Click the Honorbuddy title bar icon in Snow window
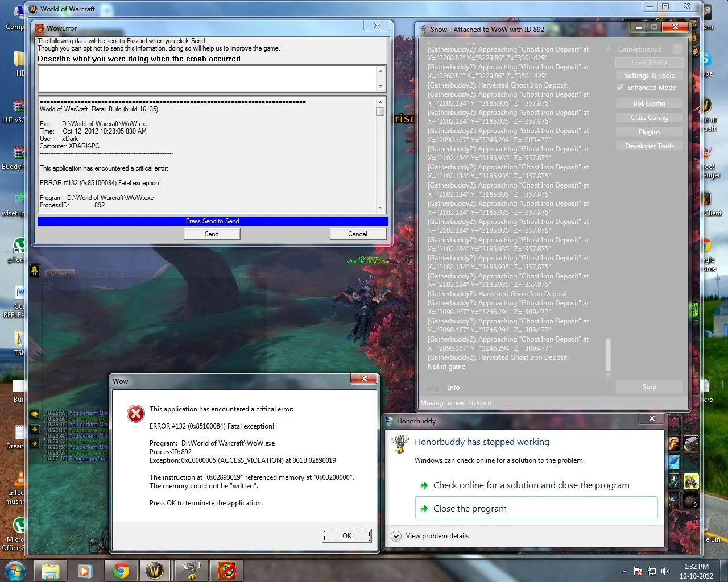The width and height of the screenshot is (728, 582). point(423,30)
